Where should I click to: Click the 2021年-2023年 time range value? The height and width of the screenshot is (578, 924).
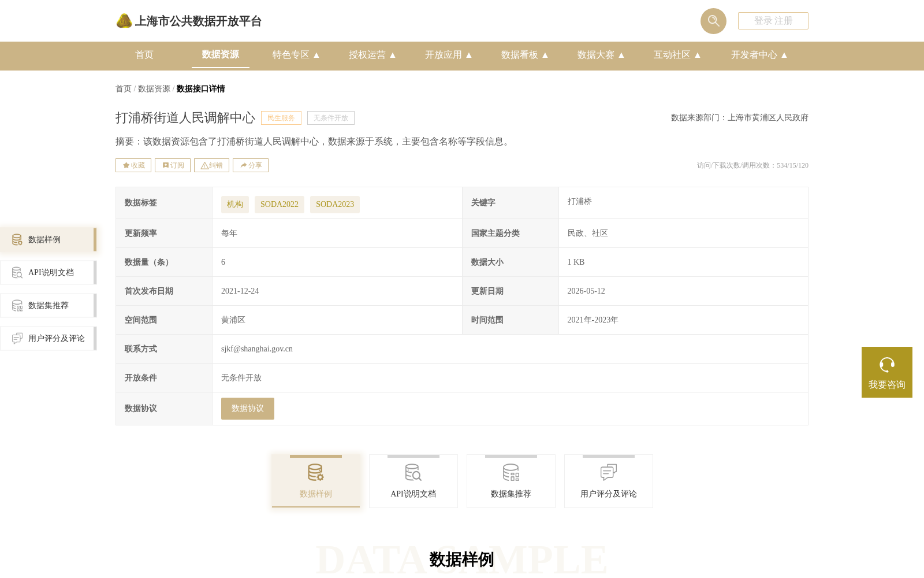coord(593,320)
